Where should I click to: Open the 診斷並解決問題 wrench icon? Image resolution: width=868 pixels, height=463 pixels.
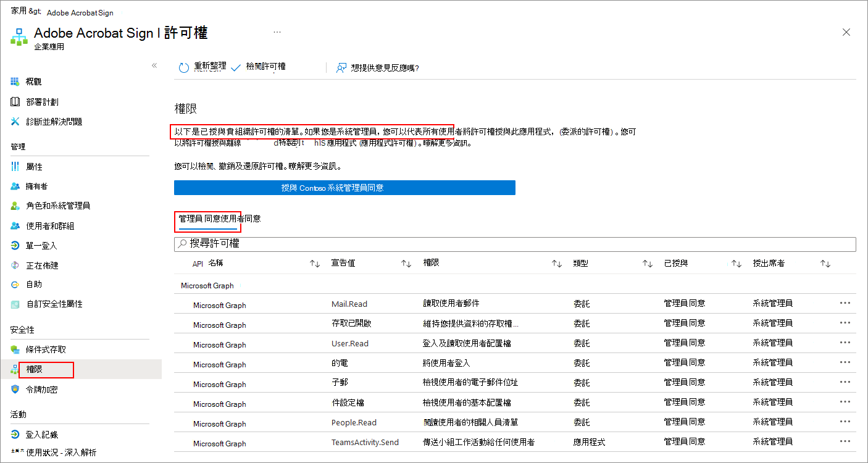point(15,122)
